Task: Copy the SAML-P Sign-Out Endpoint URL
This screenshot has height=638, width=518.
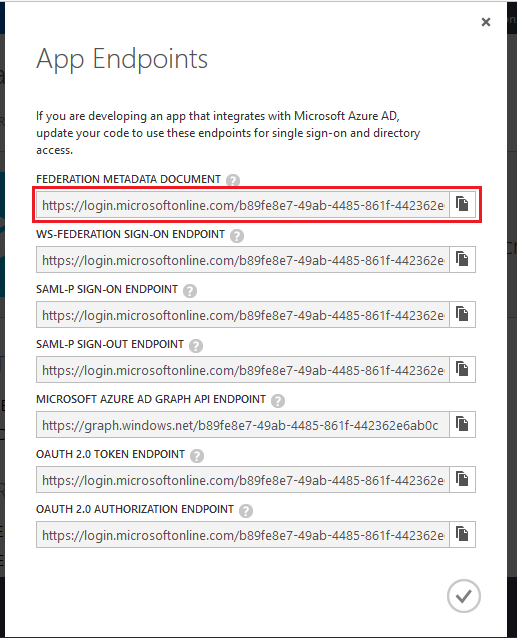Action: pos(463,369)
